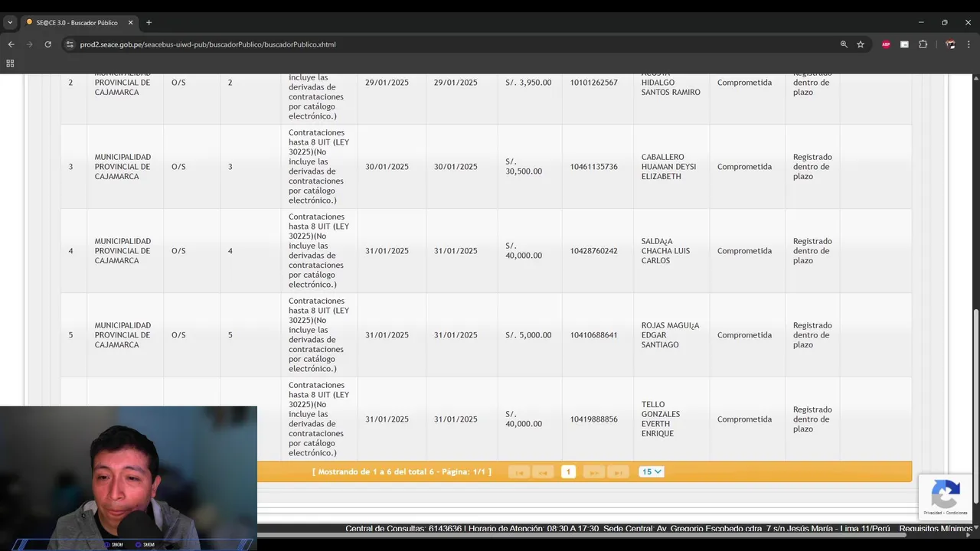
Task: Click the Mostrando 1 a 6 pagination summary
Action: click(402, 472)
